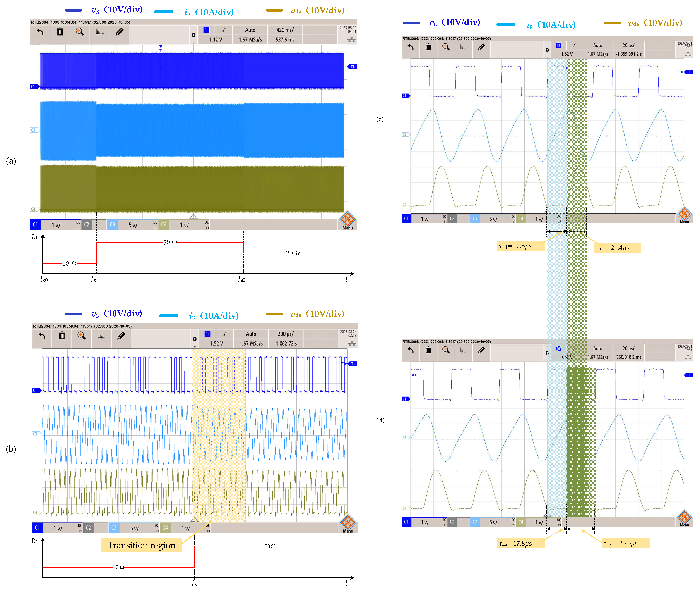Click rising-edge trigger slope icon in panel (c)
Image resolution: width=700 pixels, height=594 pixels.
click(x=574, y=45)
